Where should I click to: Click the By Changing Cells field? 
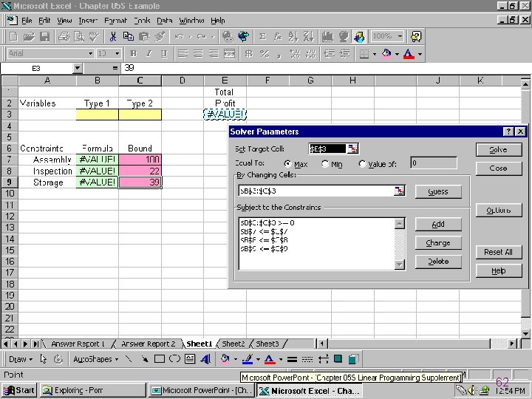tap(316, 191)
